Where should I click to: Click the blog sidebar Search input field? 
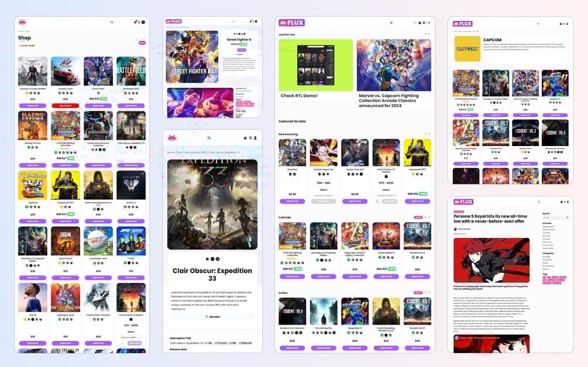point(556,217)
